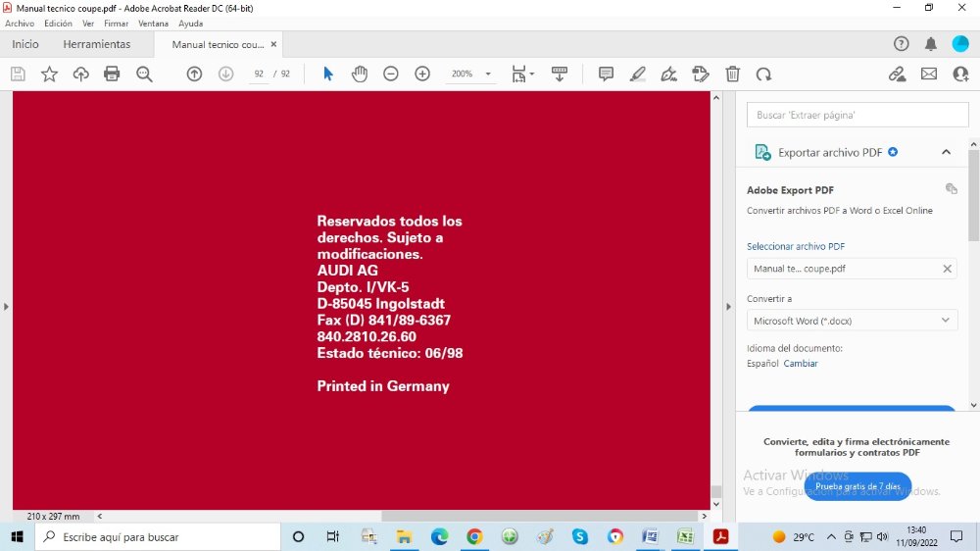The height and width of the screenshot is (551, 980).
Task: Click the document vertical scrollbar down arrow
Action: (x=716, y=504)
